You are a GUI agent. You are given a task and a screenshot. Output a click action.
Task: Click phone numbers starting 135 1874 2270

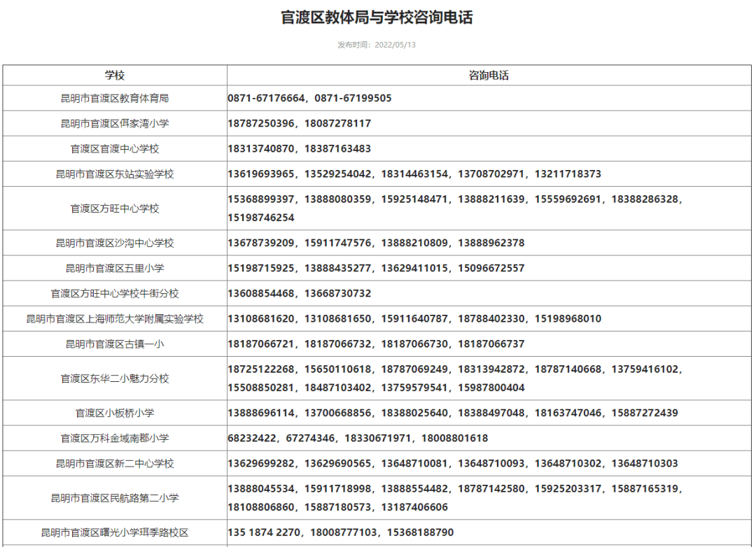pos(340,532)
